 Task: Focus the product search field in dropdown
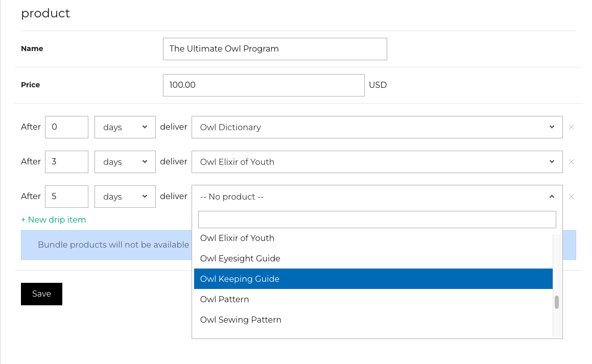pyautogui.click(x=376, y=220)
